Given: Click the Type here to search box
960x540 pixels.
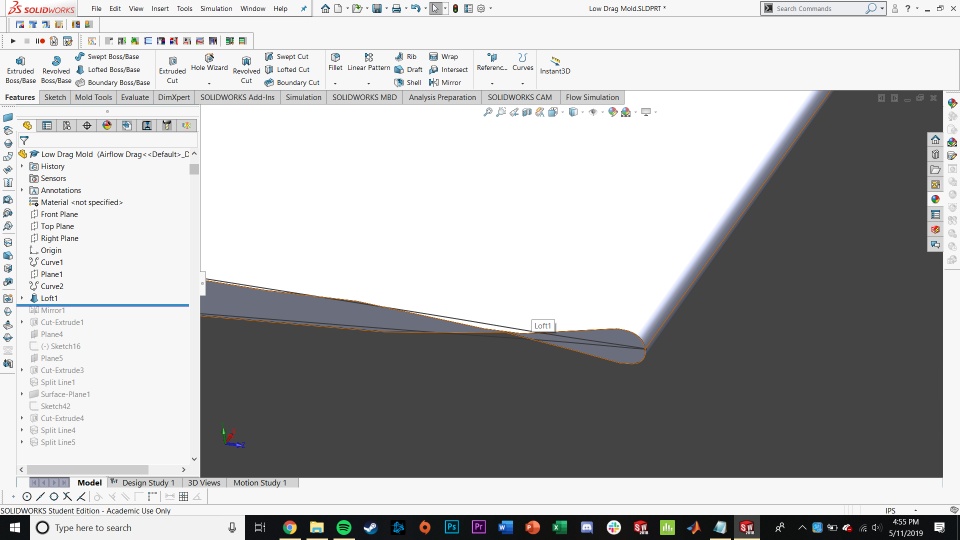Looking at the screenshot, I should pyautogui.click(x=137, y=527).
